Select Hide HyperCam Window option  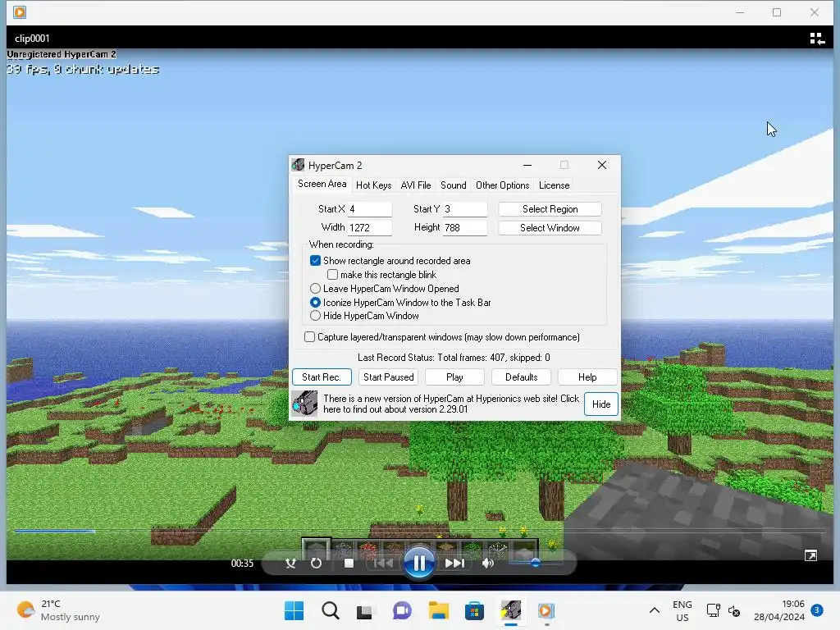click(315, 316)
